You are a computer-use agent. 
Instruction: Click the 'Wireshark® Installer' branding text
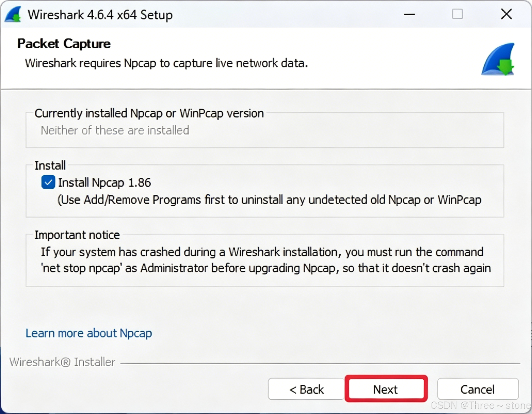[62, 362]
